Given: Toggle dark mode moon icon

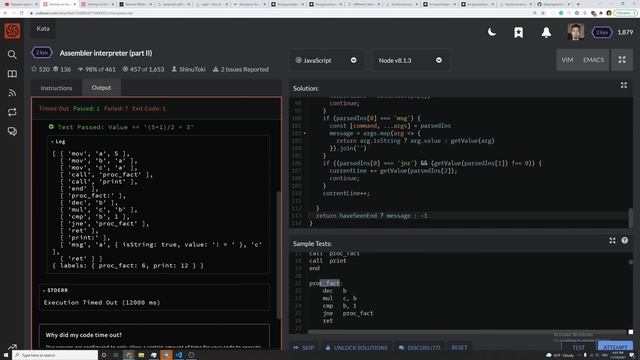Looking at the screenshot, I should 492,32.
